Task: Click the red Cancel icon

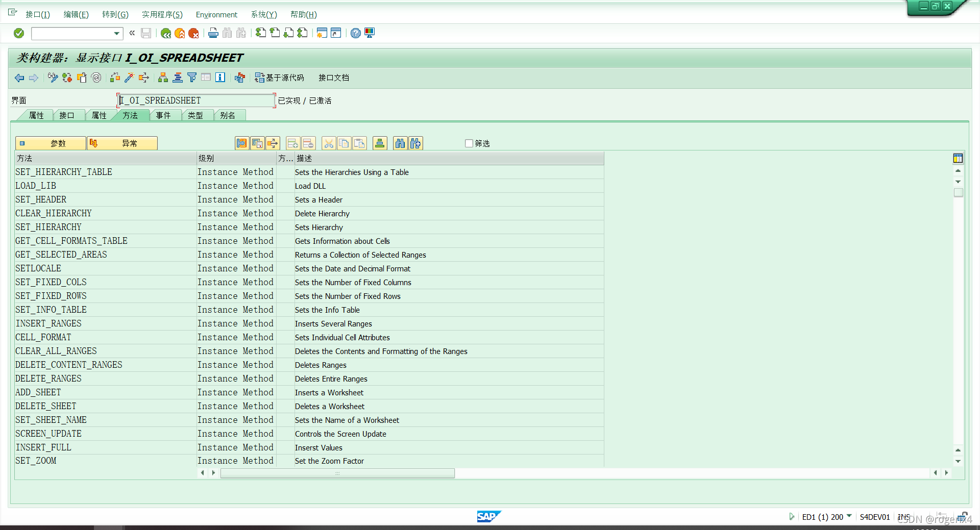Action: (193, 33)
